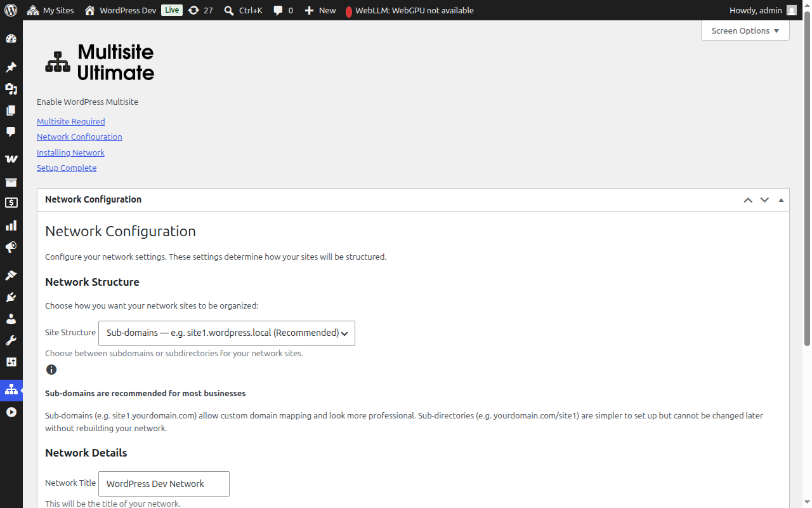Viewport: 812px width, 508px height.
Task: Click the Multisite Ultimate logo
Action: pyautogui.click(x=100, y=62)
